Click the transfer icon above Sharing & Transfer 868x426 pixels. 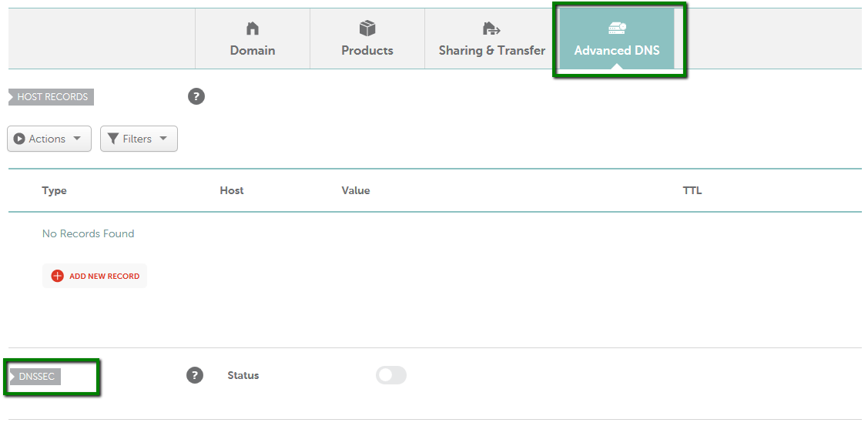(x=491, y=28)
